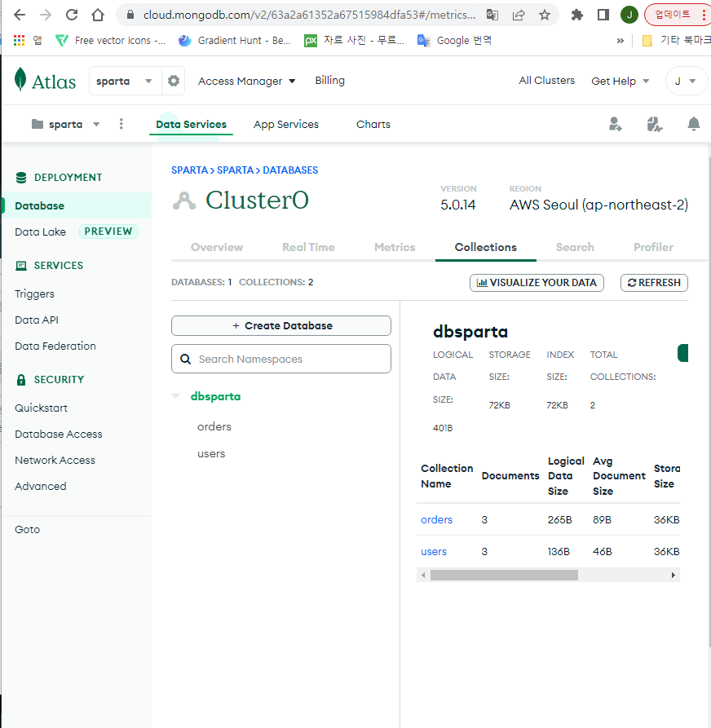Open Network Access in the sidebar
711x728 pixels.
55,460
